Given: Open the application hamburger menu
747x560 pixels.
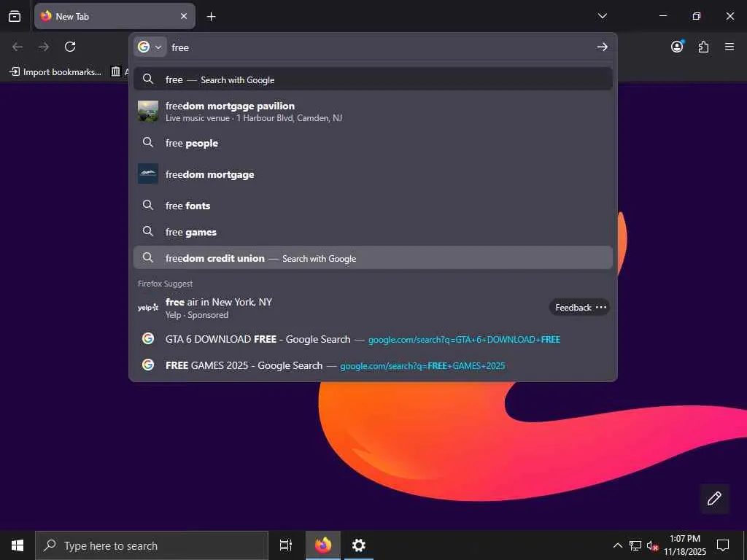Looking at the screenshot, I should [729, 47].
